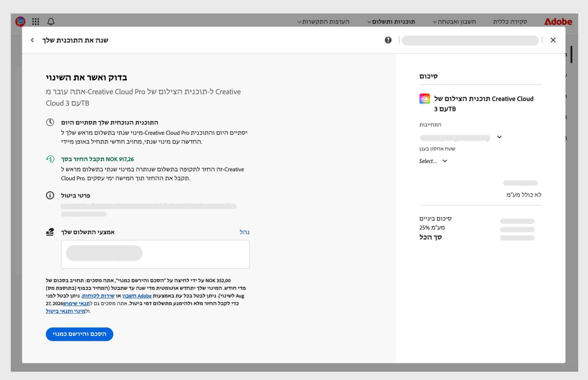Click the help question mark icon
588x380 pixels.
point(388,40)
